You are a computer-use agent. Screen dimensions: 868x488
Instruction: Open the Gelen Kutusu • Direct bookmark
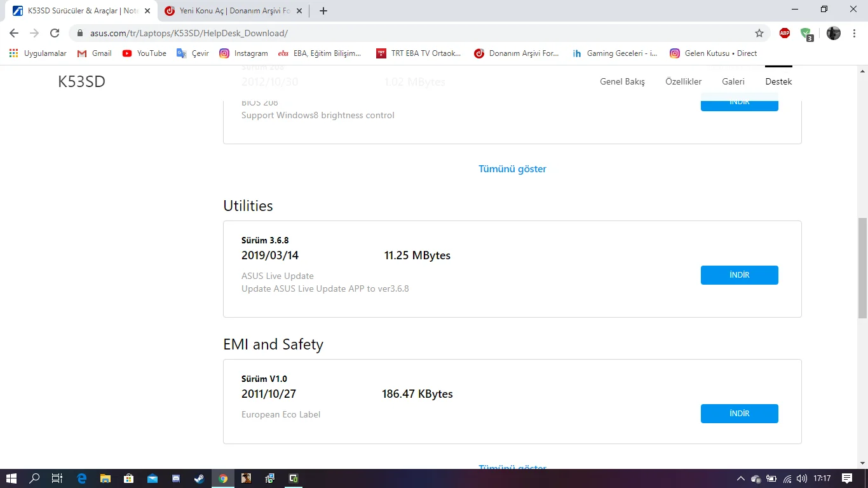coord(714,53)
